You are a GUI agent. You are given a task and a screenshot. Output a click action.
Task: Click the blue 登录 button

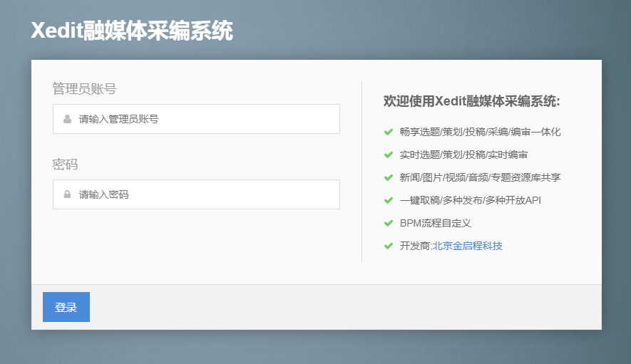tap(66, 307)
